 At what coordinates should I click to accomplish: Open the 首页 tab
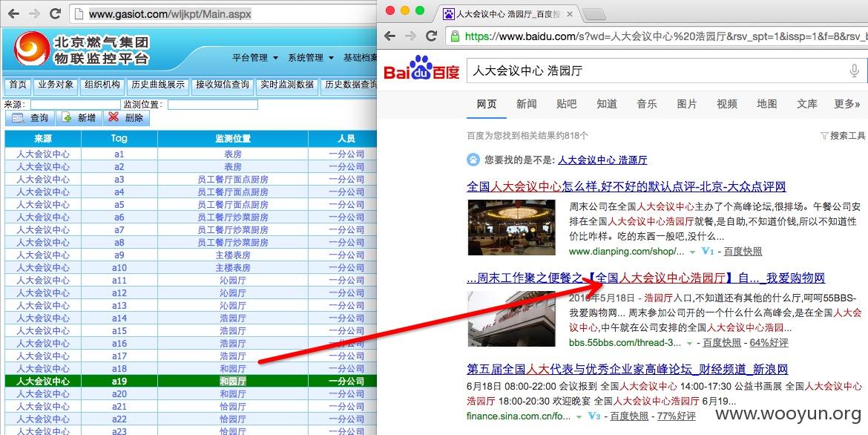(x=18, y=85)
